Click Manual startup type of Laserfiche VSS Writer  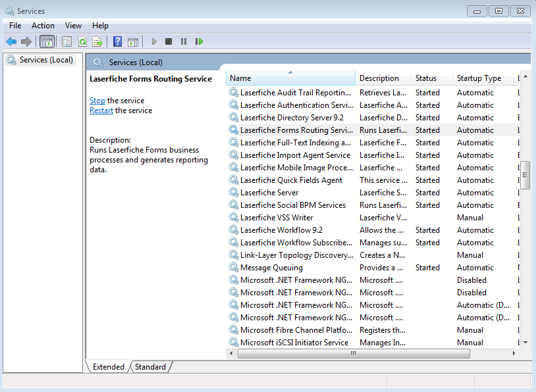point(470,218)
